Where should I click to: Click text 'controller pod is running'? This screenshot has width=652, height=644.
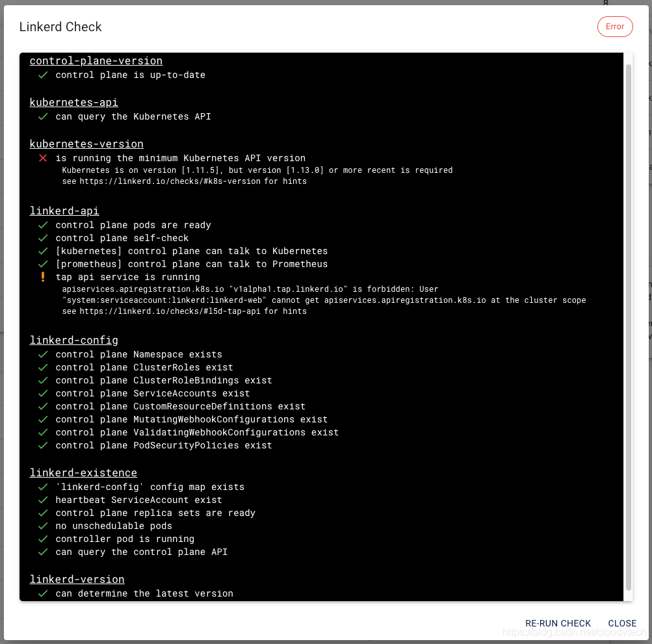125,539
